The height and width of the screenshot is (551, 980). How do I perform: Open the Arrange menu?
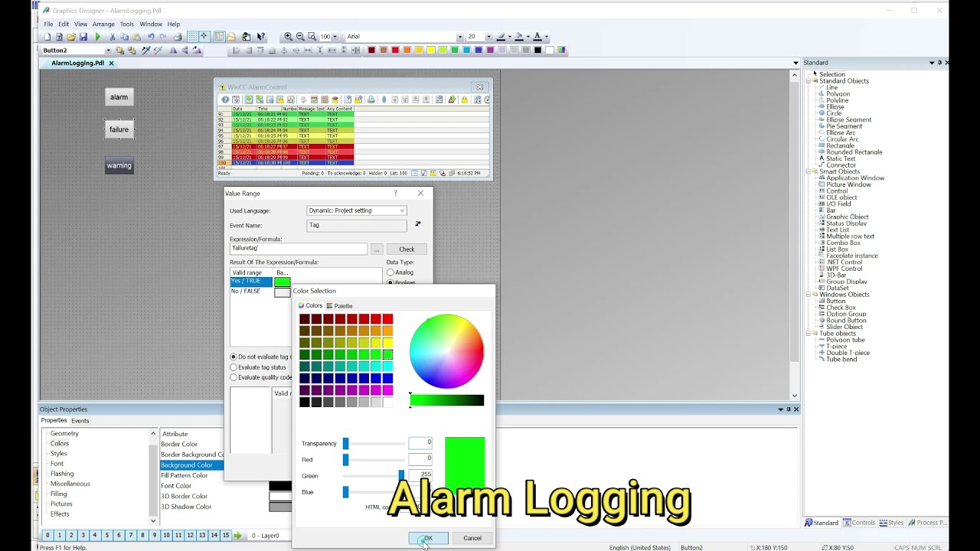[103, 24]
